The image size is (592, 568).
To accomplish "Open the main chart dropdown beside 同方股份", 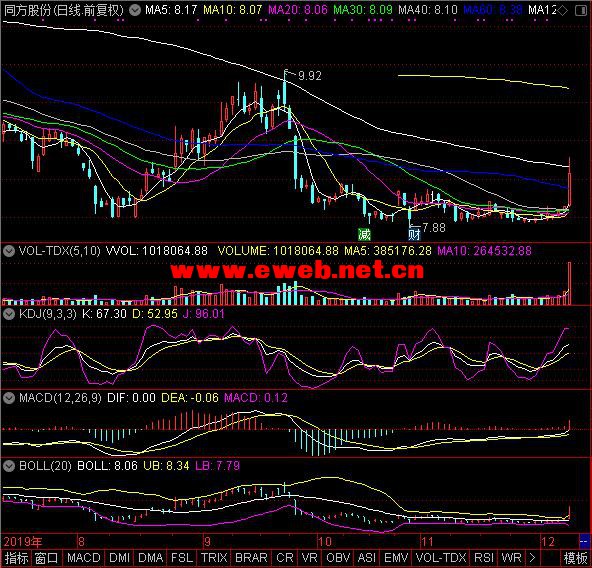I will 134,10.
